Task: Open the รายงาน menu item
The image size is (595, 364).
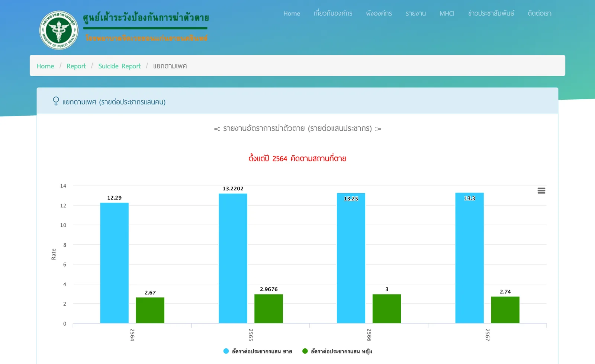Action: [x=415, y=13]
